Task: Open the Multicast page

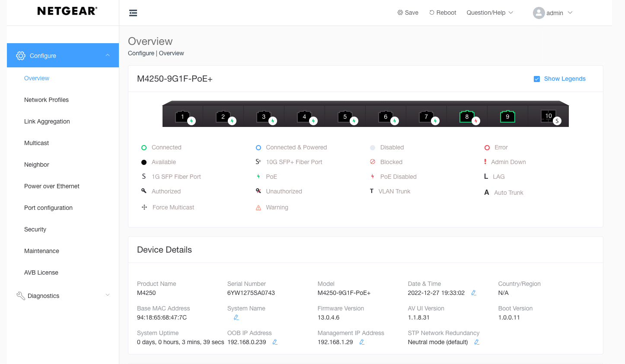Action: (36, 143)
